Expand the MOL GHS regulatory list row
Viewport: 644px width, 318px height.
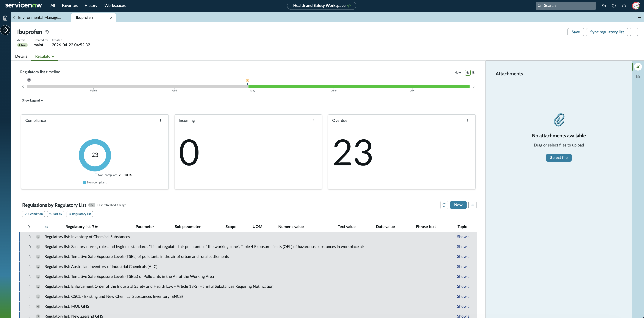(x=30, y=306)
